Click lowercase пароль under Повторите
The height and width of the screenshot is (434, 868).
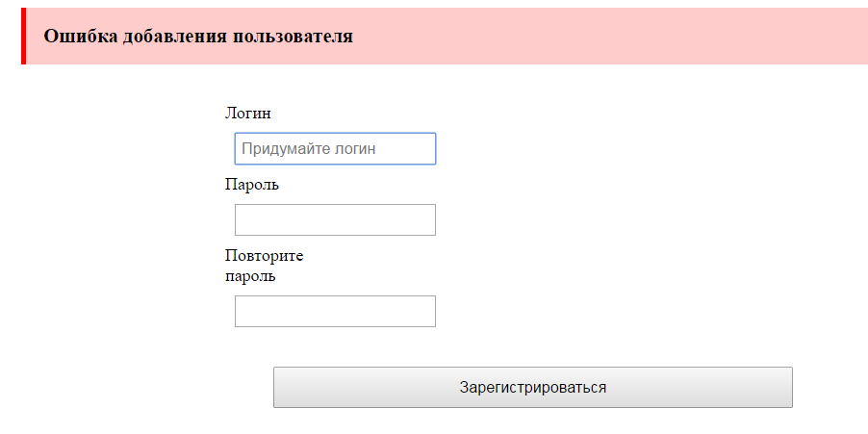click(250, 275)
